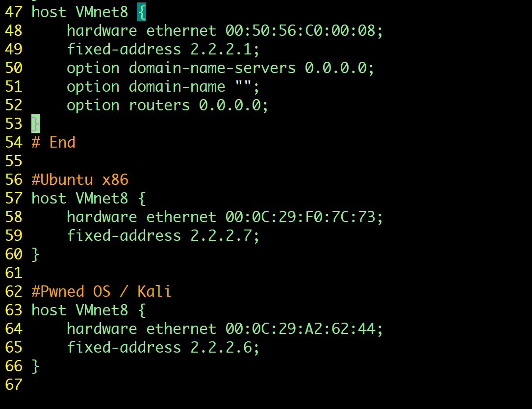Screen dimensions: 532x409
Task: Click the host keyword on line 63
Action: (x=49, y=310)
